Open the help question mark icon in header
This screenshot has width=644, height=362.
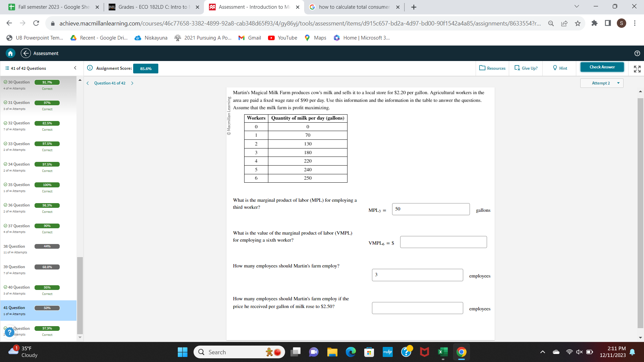[x=637, y=53]
